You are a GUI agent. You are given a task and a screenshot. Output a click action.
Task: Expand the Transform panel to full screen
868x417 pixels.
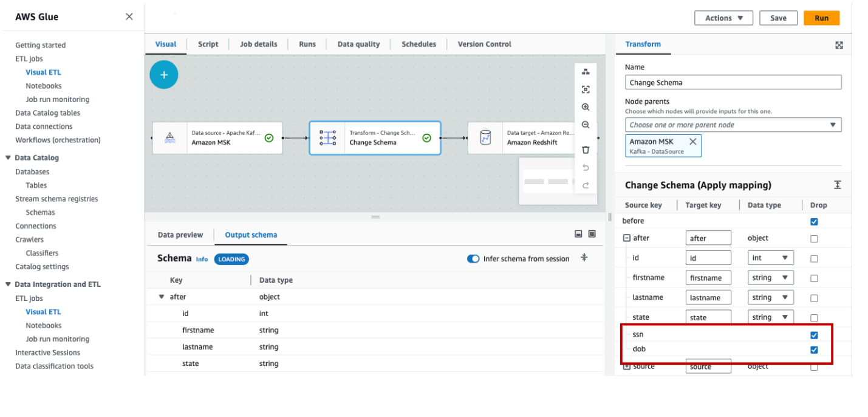(839, 45)
